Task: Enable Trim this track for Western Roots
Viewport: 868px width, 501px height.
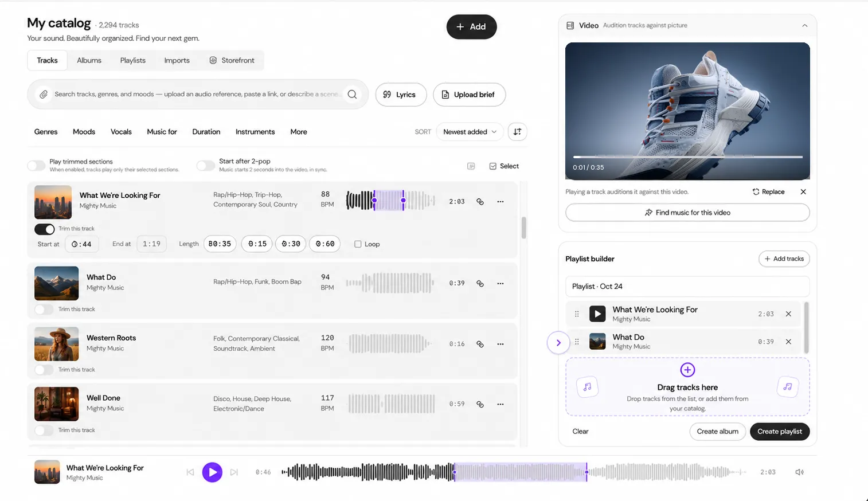Action: pos(44,370)
